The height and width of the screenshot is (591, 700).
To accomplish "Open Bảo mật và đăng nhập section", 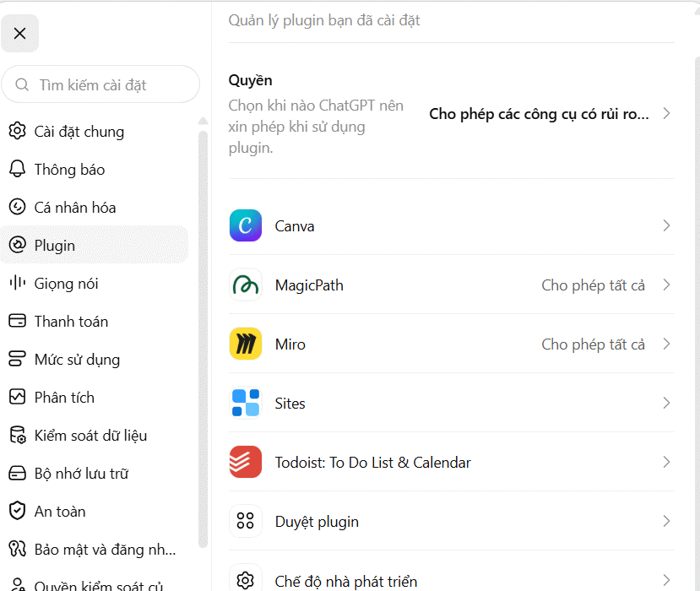I will pyautogui.click(x=95, y=549).
